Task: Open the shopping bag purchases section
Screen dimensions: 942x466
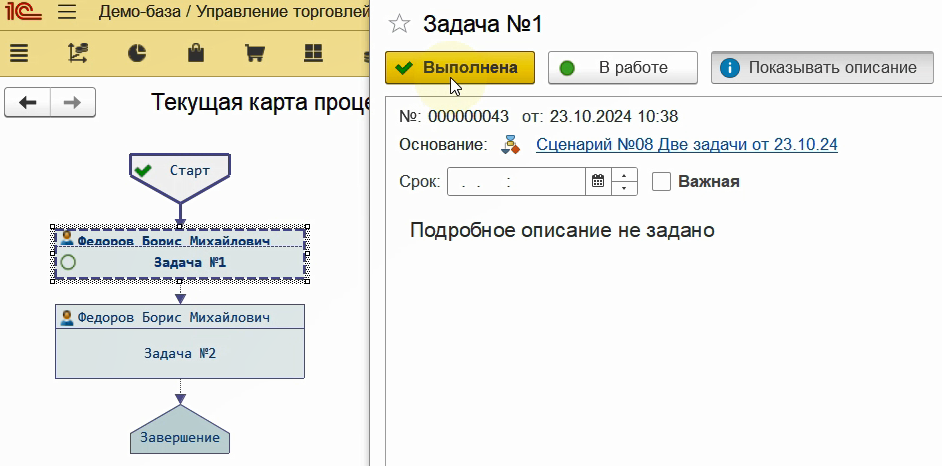Action: coord(196,53)
